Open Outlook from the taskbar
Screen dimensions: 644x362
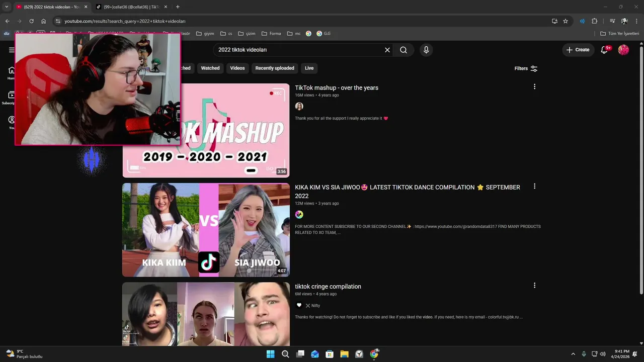coord(315,354)
